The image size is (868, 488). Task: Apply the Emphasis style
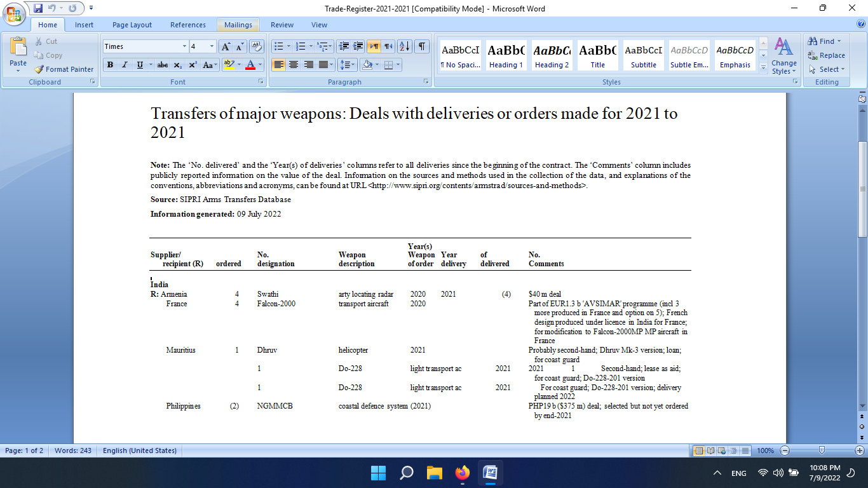[x=735, y=55]
